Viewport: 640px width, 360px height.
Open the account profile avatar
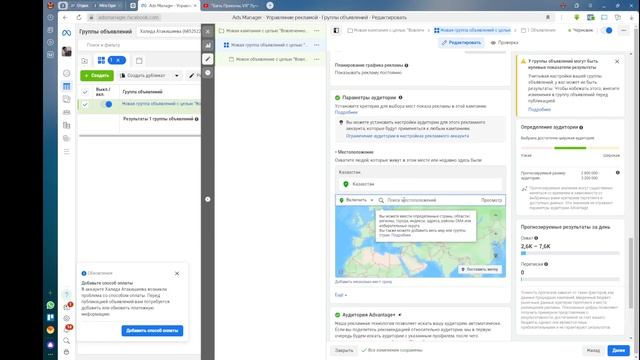(x=67, y=51)
